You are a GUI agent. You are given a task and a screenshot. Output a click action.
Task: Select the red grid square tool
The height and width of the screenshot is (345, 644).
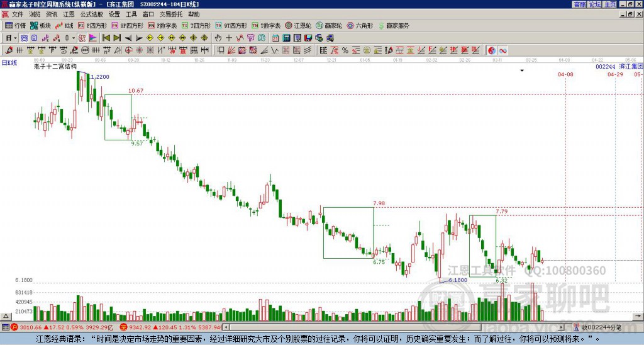(x=286, y=50)
